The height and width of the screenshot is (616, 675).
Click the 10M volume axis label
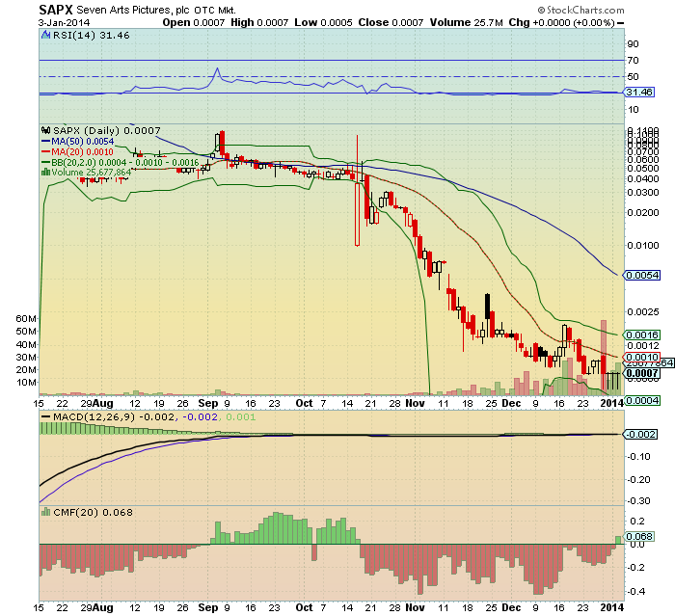(26, 383)
